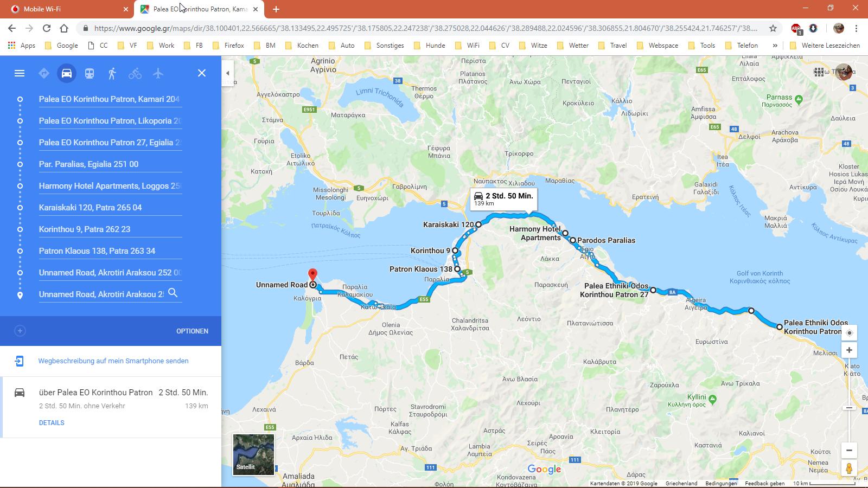This screenshot has width=868, height=488.
Task: Close the directions panel
Action: [x=202, y=73]
